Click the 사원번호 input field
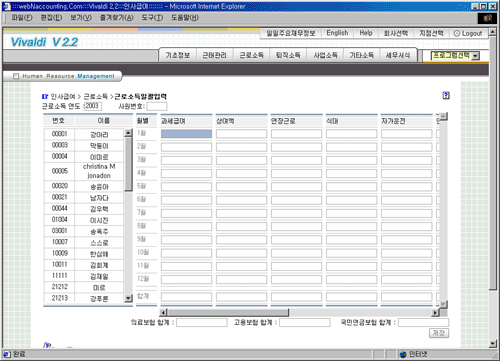 click(157, 106)
